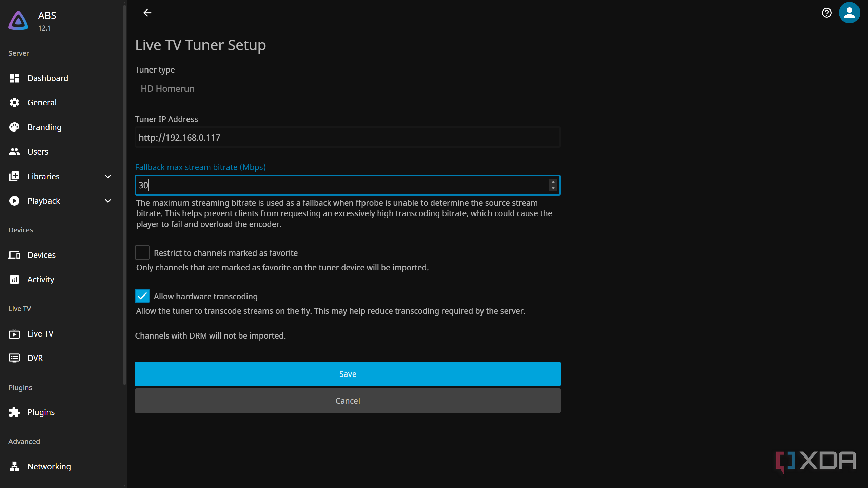Click the Branding palette icon
This screenshot has width=868, height=488.
tap(14, 127)
